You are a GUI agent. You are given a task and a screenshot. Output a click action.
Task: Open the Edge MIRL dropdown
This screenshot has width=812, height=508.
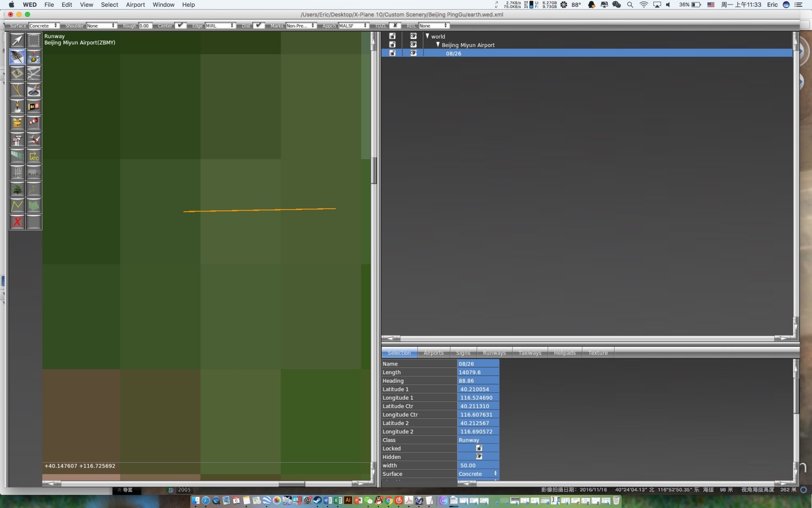[220, 25]
